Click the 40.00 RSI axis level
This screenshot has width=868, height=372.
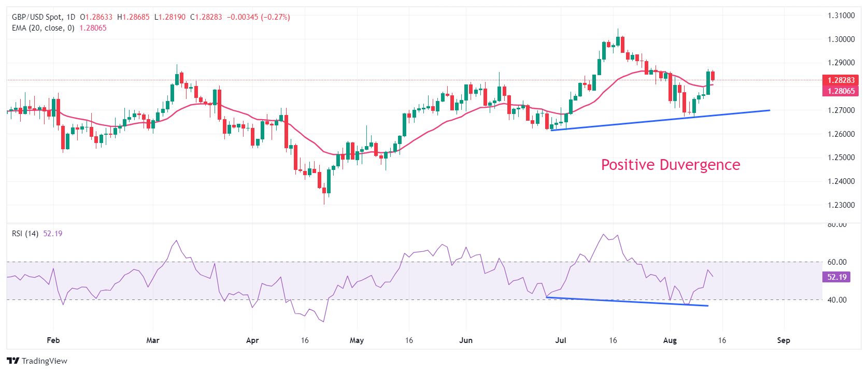[837, 300]
